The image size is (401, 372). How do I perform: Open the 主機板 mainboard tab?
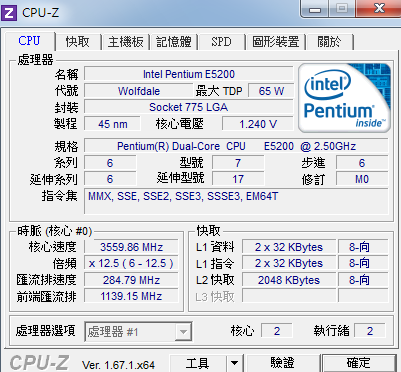(x=125, y=42)
